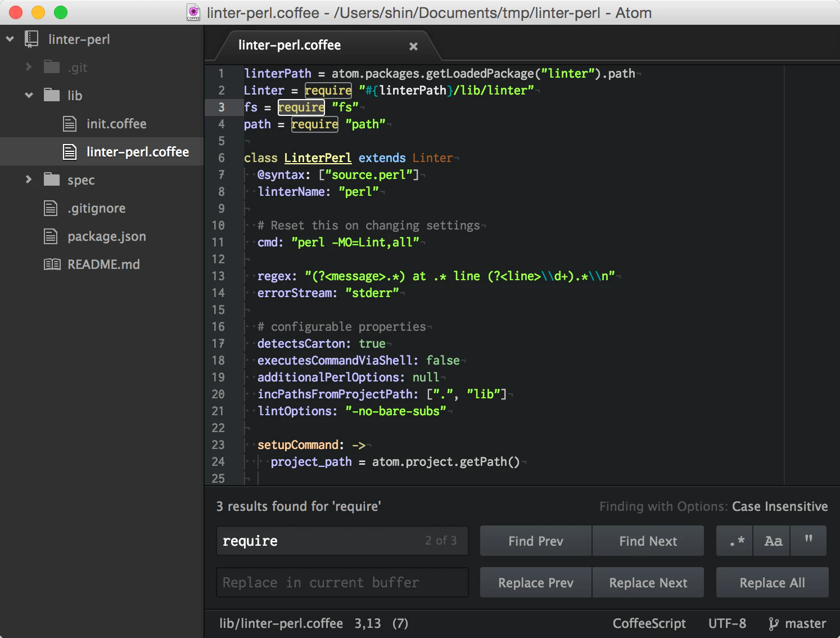This screenshot has height=638, width=840.
Task: Click the git branch icon beside master
Action: tap(774, 623)
